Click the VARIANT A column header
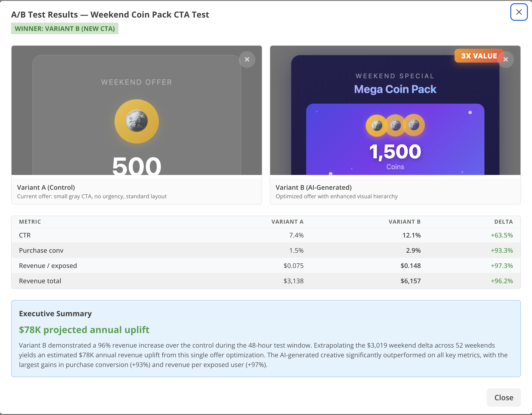 (287, 222)
